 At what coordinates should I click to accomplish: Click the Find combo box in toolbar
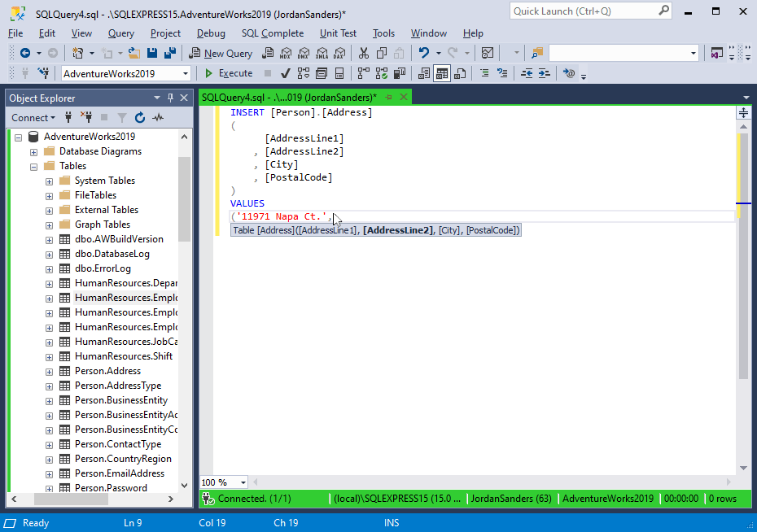coord(624,53)
